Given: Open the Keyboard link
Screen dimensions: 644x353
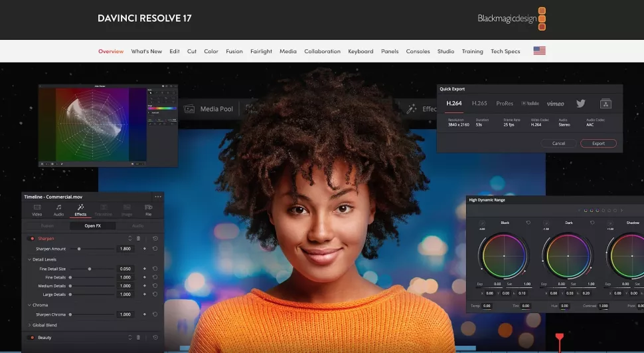Looking at the screenshot, I should click(361, 51).
